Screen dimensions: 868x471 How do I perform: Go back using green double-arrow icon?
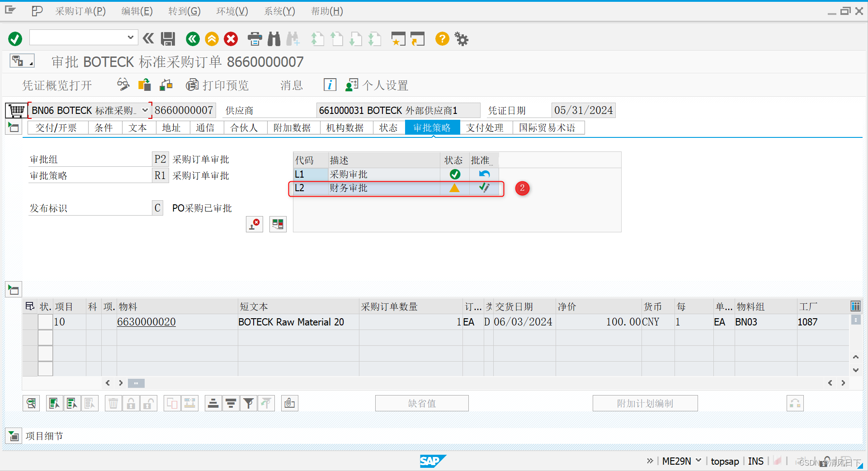click(193, 39)
